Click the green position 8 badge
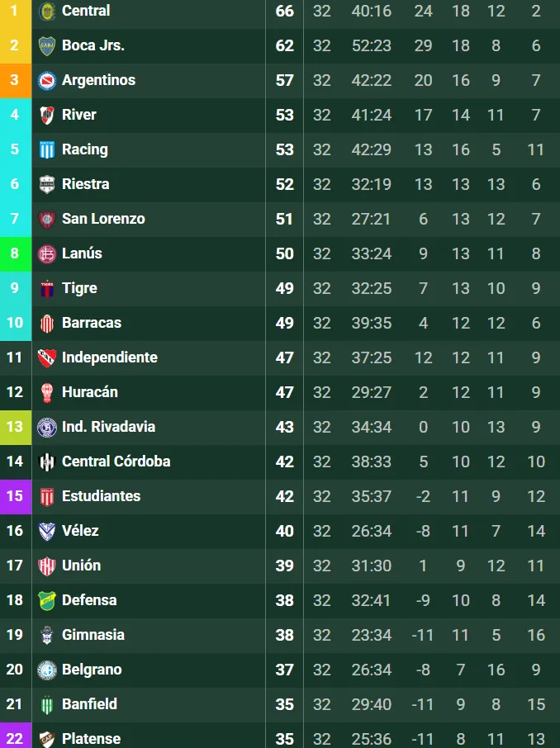 click(x=15, y=253)
